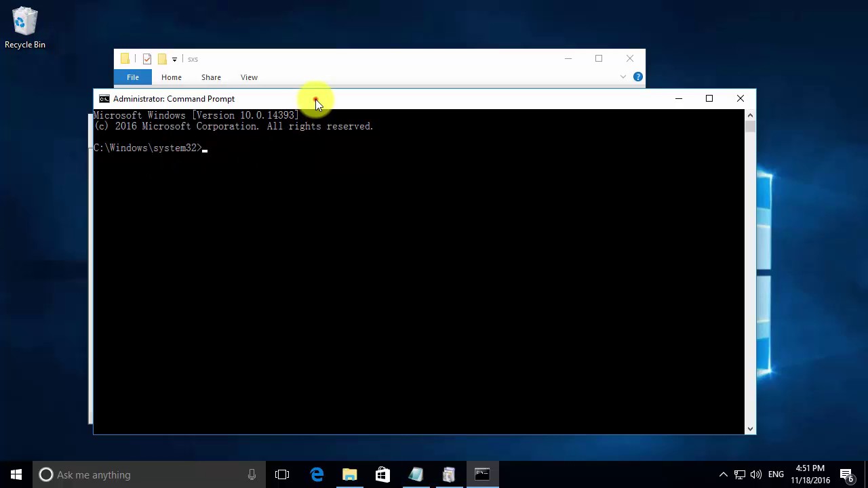The width and height of the screenshot is (868, 488).
Task: Expand the ribbon using chevron in File Explorer
Action: tap(623, 77)
